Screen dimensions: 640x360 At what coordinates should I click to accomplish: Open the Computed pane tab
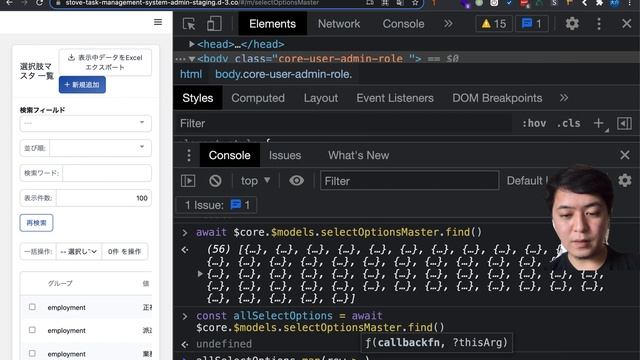click(258, 98)
